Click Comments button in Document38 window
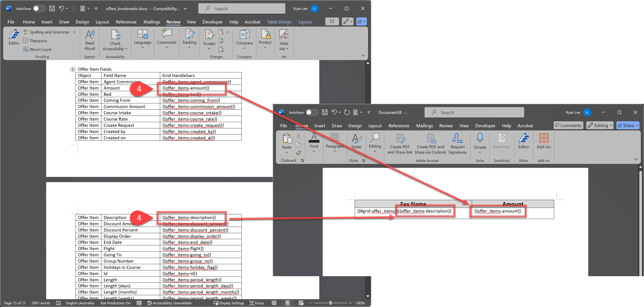644x307 pixels. coord(568,125)
